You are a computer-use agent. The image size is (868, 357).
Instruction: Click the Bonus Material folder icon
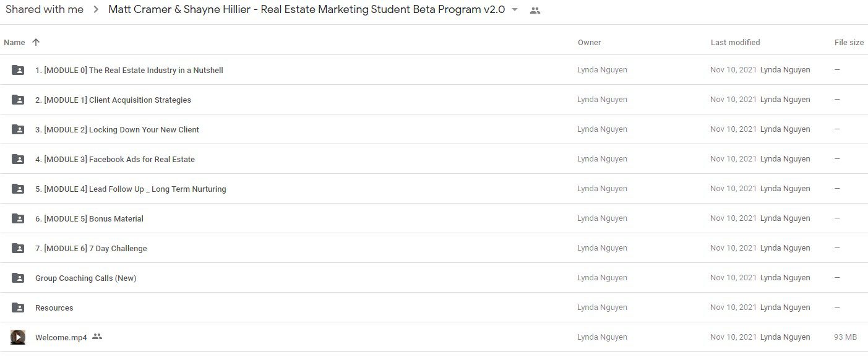[18, 218]
